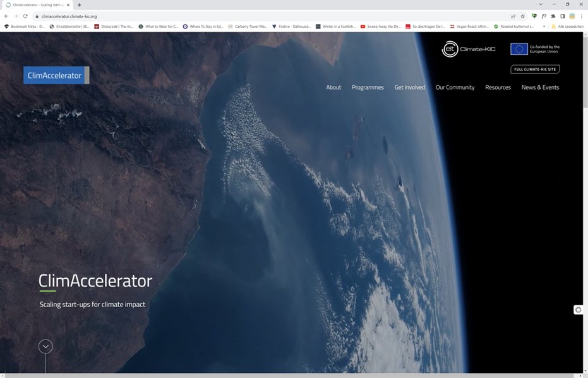
Task: Click the ClimAccelerator hero heading
Action: (x=95, y=281)
